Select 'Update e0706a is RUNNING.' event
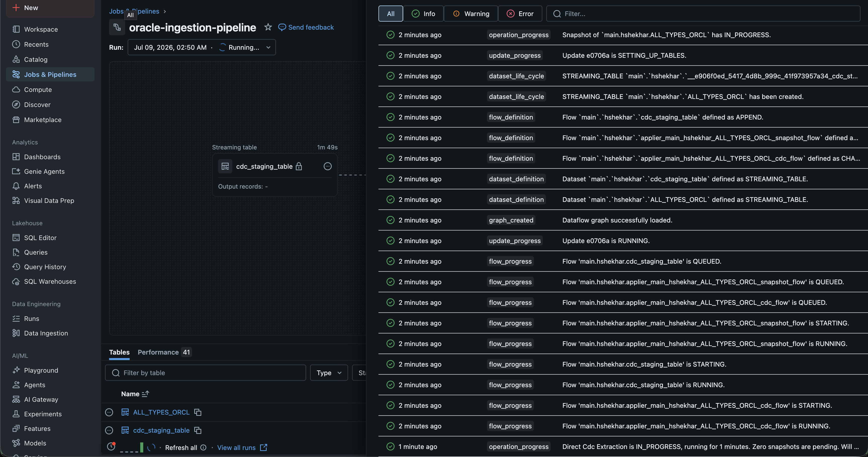The width and height of the screenshot is (868, 457). [x=623, y=241]
